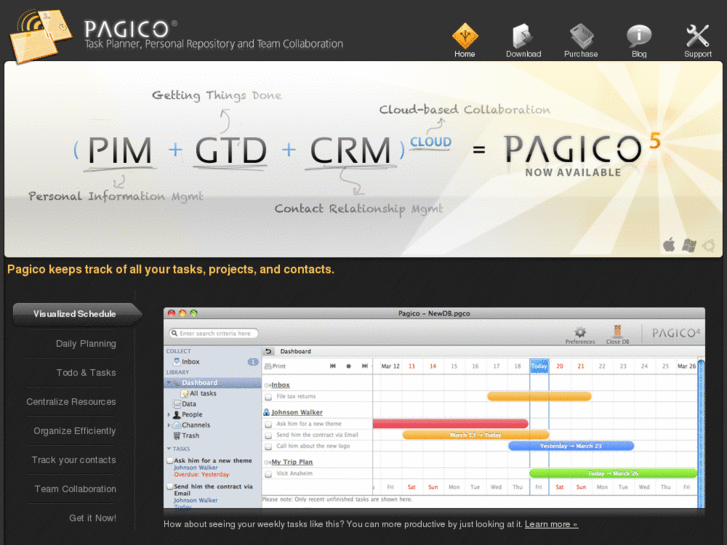Screen dimensions: 727x545
Task: Select the Visualized Schedule tab
Action: (x=77, y=314)
